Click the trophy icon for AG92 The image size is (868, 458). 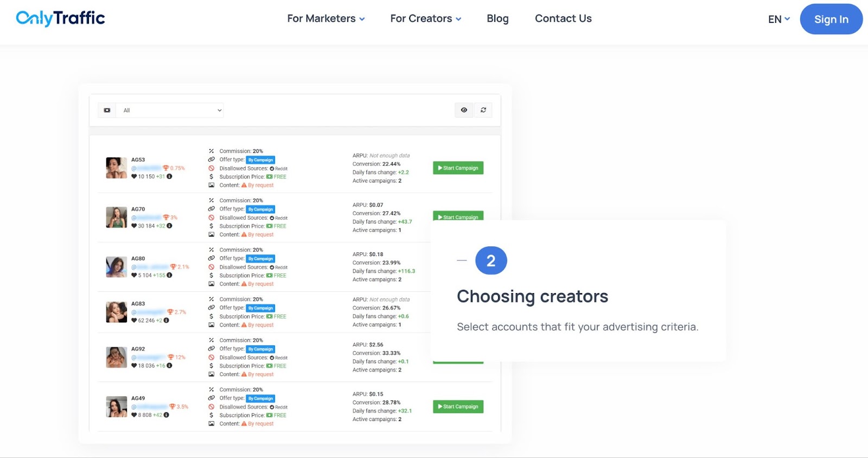tap(171, 357)
